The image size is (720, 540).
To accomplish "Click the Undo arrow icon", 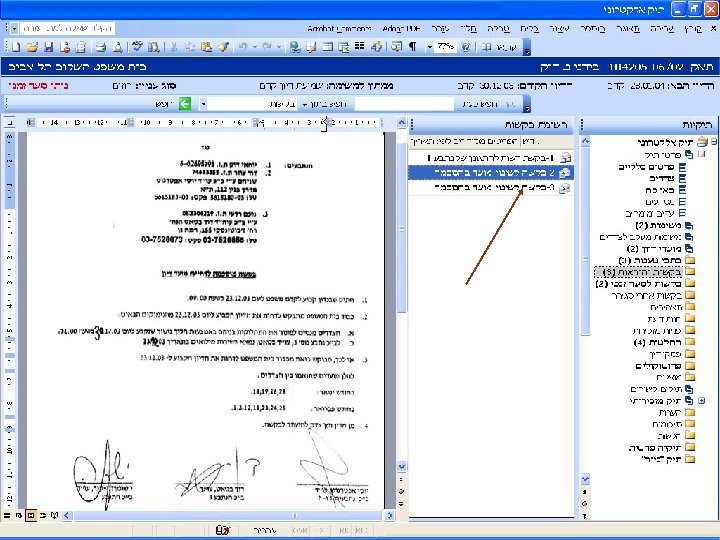I will pyautogui.click(x=243, y=47).
